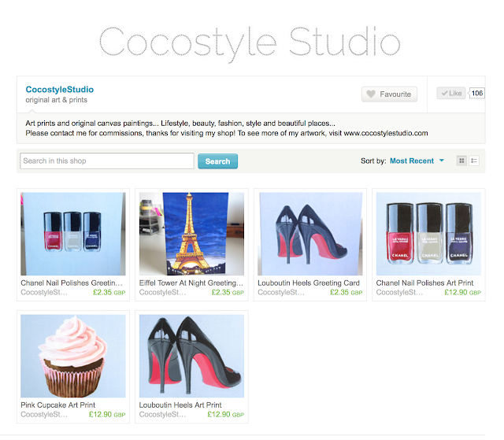
Task: Switch to list view icon
Action: coord(474,161)
